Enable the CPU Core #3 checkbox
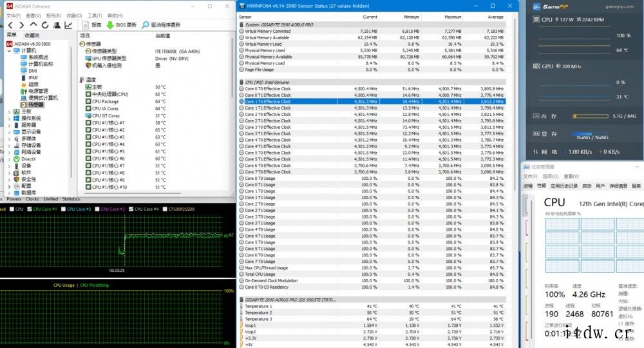644x348 pixels. click(97, 209)
